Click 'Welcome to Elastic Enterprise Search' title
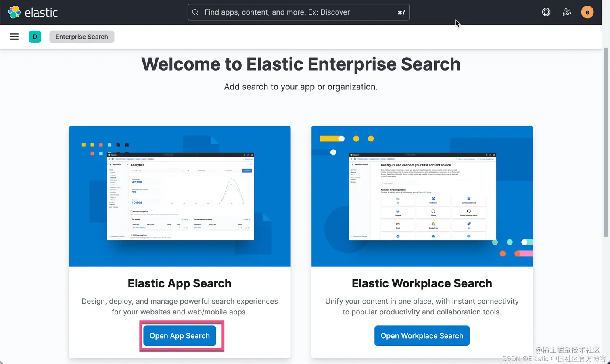The width and height of the screenshot is (610, 364). click(x=301, y=64)
